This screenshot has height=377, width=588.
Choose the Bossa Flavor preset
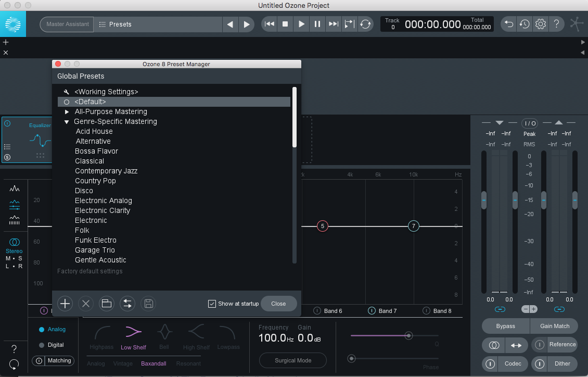(96, 151)
